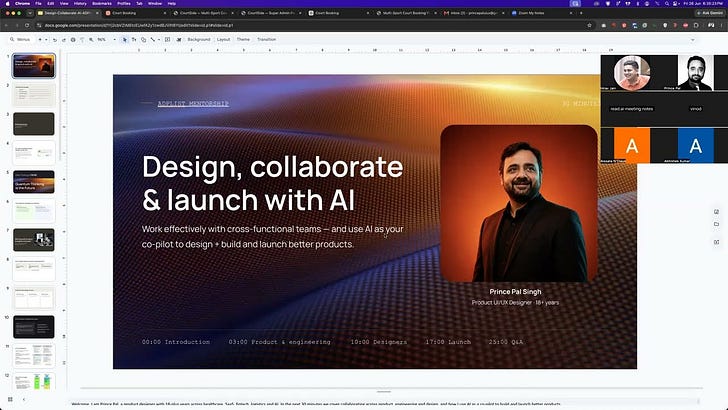This screenshot has width=728, height=410.
Task: Click the top icon in right side panel
Action: point(716,212)
